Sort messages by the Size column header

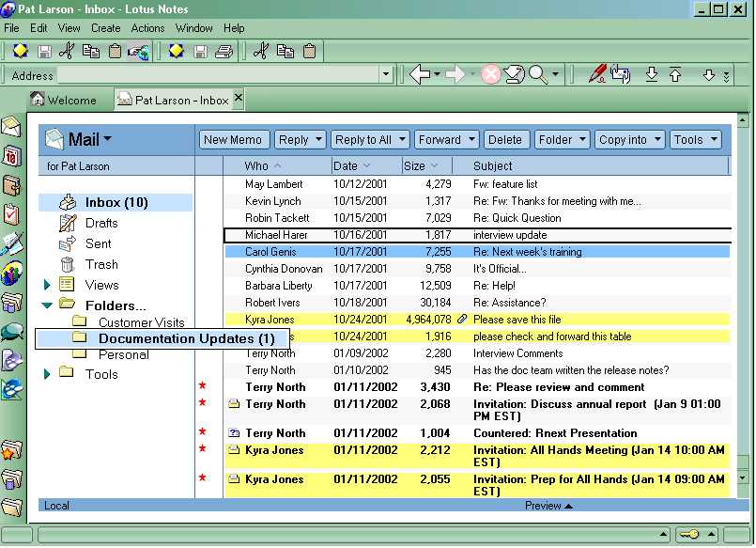[415, 166]
